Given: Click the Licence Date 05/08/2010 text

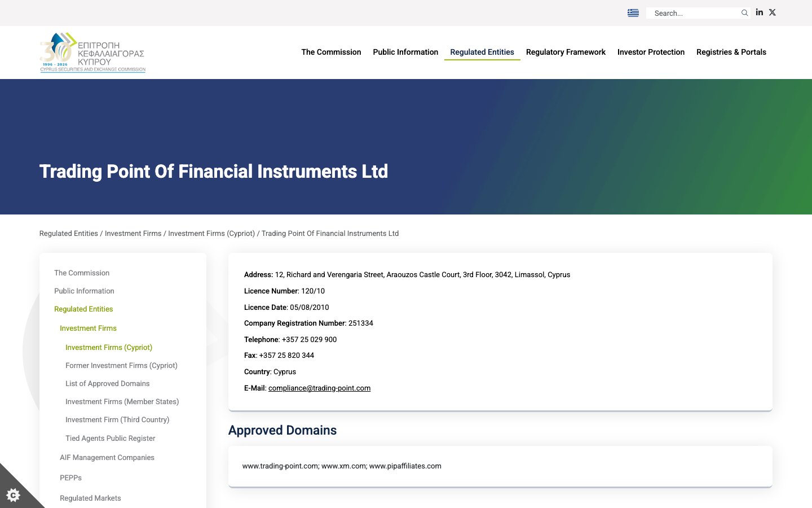Looking at the screenshot, I should 286,308.
